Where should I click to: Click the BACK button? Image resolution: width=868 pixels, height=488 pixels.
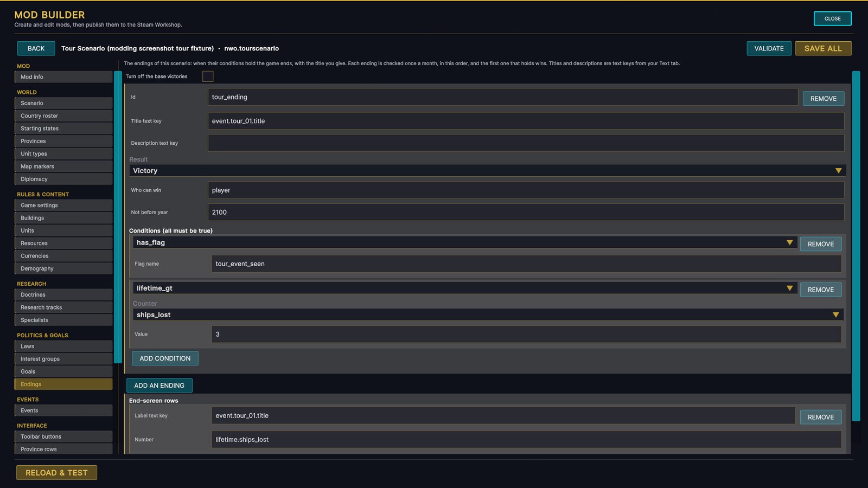coord(36,48)
